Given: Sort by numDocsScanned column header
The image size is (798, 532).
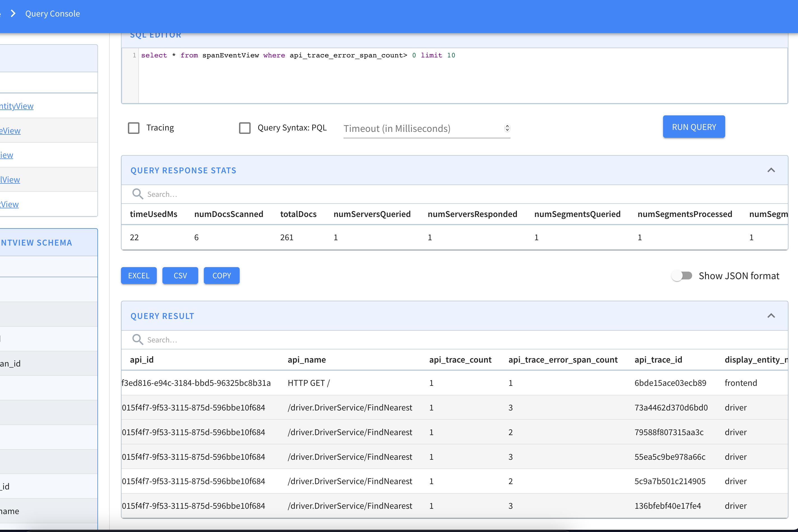Looking at the screenshot, I should [229, 214].
